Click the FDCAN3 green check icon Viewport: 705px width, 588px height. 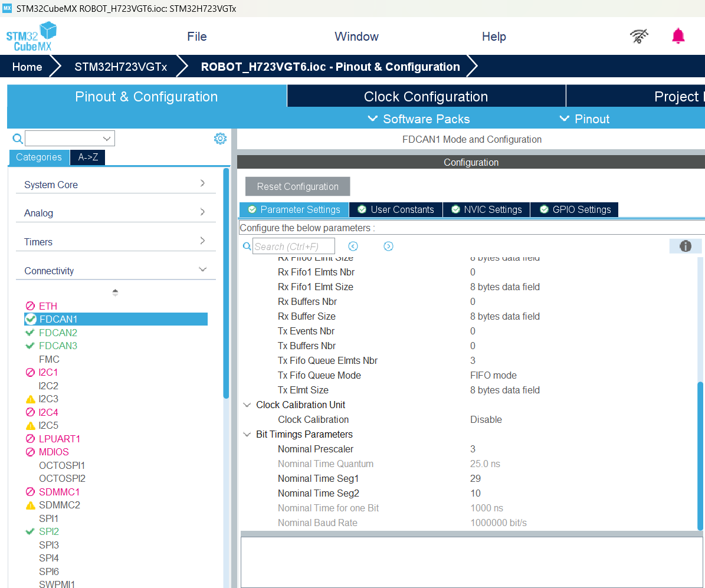[30, 346]
